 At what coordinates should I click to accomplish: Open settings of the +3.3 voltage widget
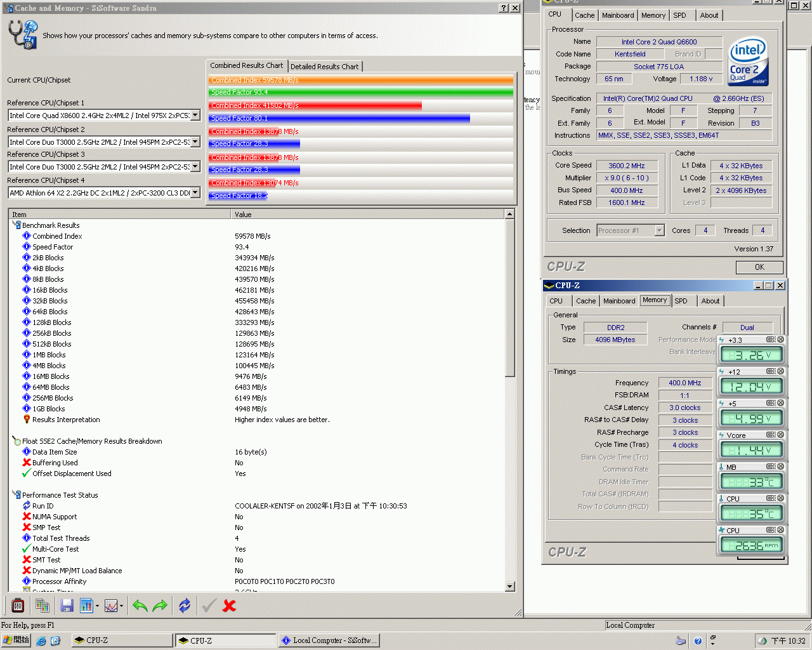(771, 340)
